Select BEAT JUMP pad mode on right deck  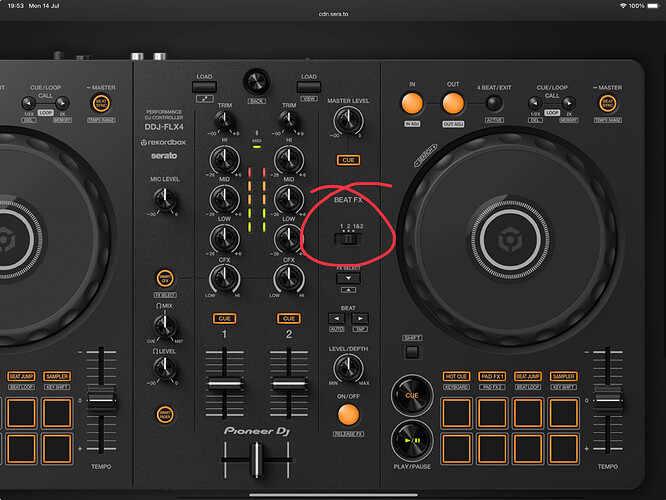click(528, 376)
